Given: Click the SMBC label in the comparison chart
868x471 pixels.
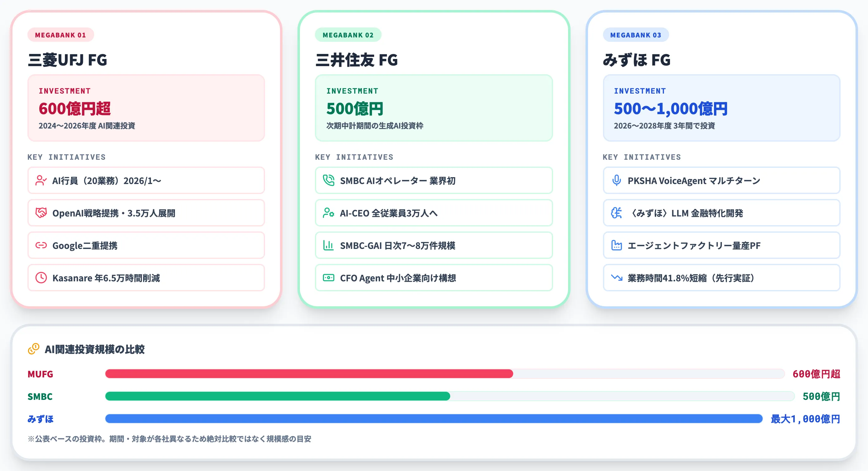Looking at the screenshot, I should [x=40, y=396].
